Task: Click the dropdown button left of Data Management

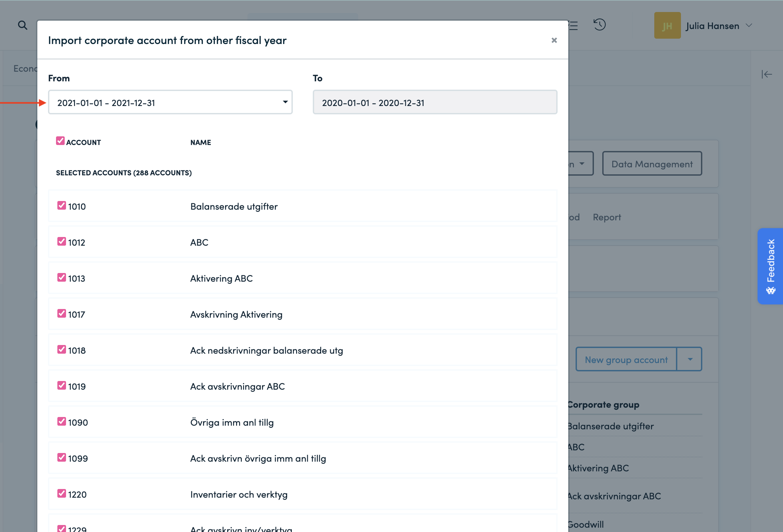Action: tap(581, 164)
